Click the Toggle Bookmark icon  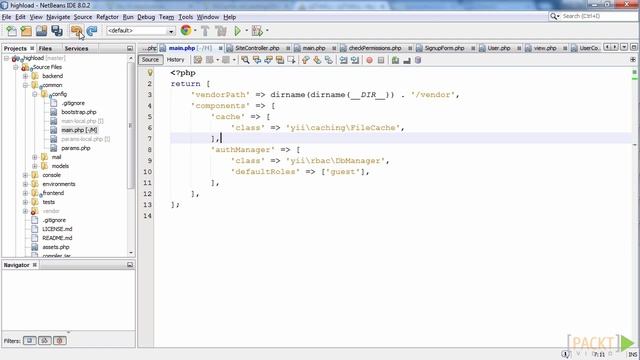tap(329, 60)
